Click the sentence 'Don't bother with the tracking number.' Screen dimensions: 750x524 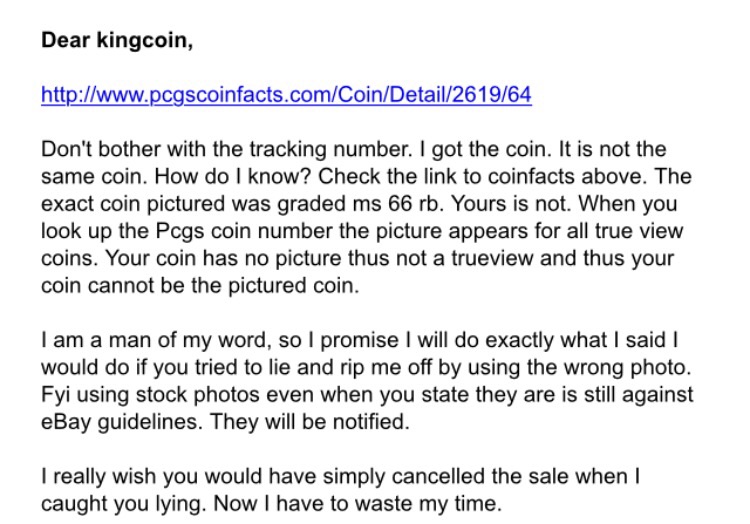226,149
